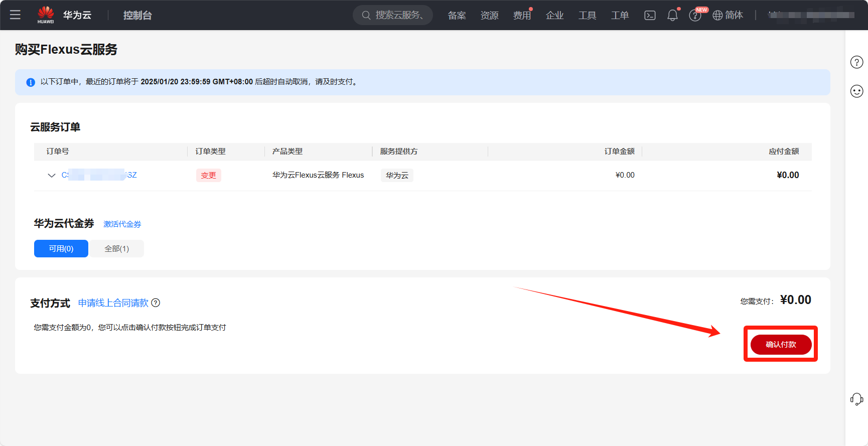Select the 可用(0) voucher tab
The image size is (868, 446).
tap(61, 249)
